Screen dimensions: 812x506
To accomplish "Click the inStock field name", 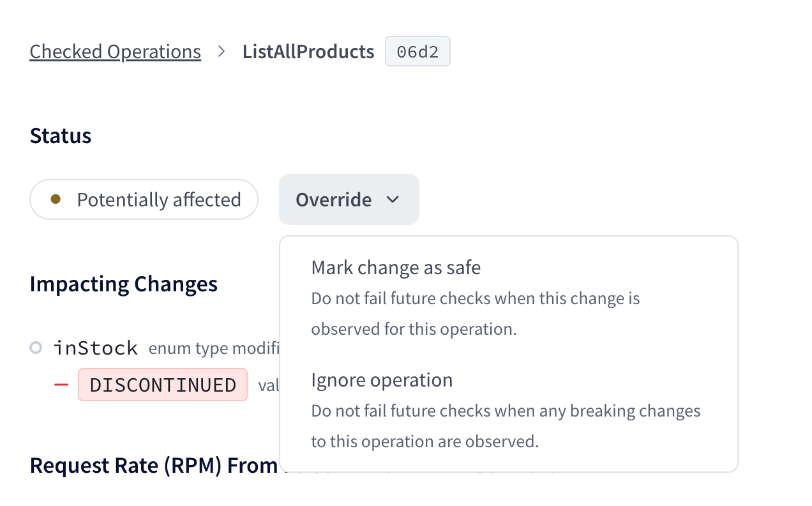I will [96, 348].
